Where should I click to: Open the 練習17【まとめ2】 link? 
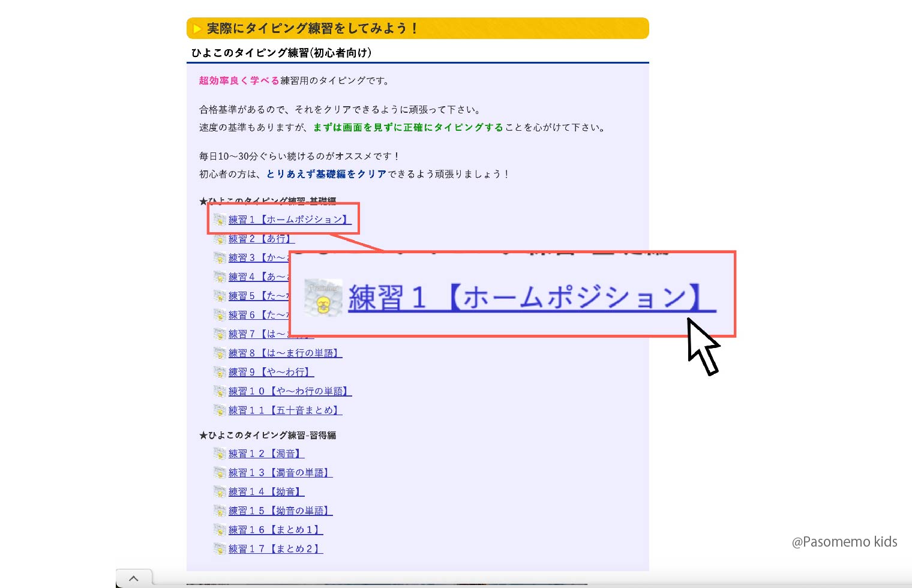(x=275, y=549)
